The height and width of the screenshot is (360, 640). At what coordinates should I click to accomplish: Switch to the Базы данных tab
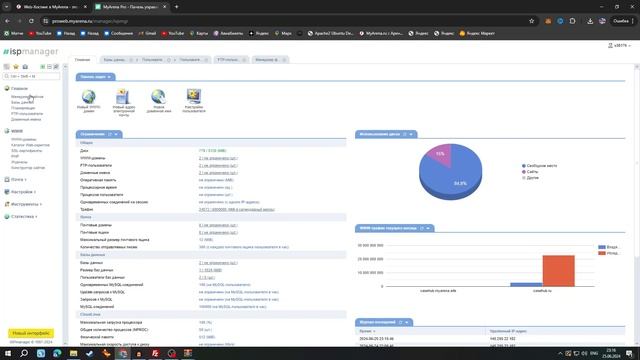click(x=114, y=60)
